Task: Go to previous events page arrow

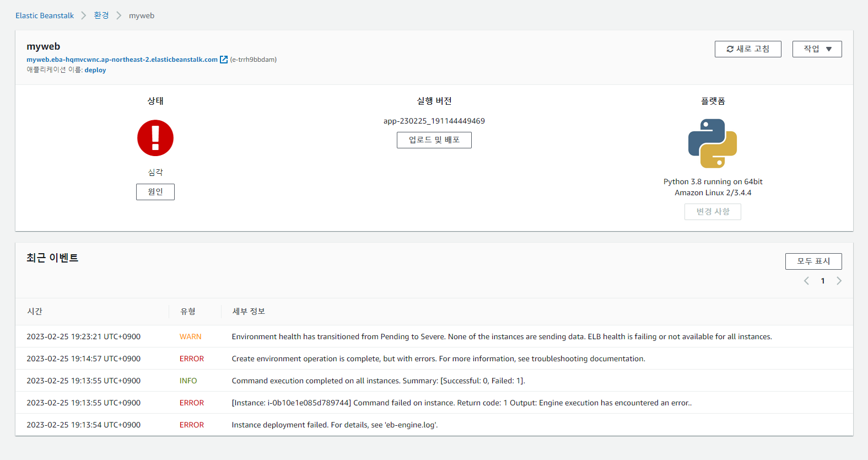Action: [806, 281]
